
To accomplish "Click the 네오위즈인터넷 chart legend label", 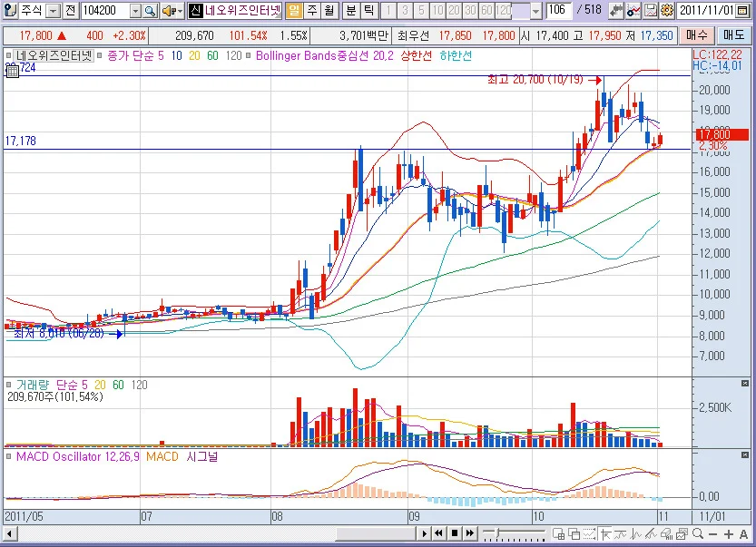I will coord(54,56).
